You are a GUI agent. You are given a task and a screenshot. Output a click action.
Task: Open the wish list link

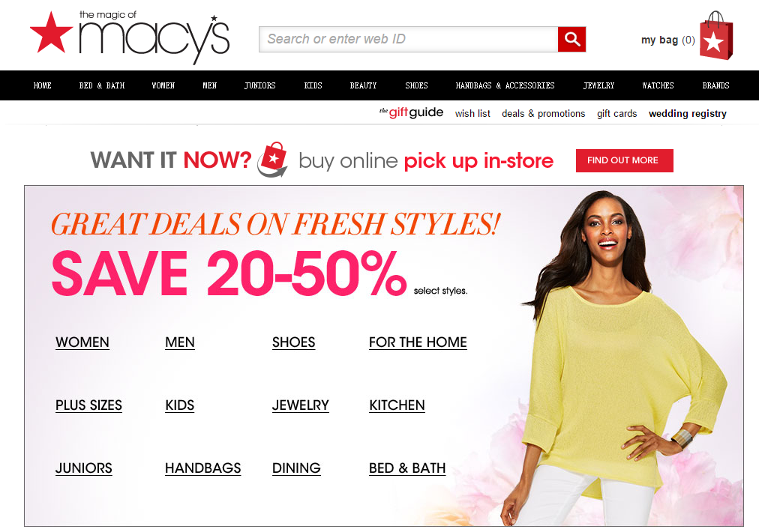click(472, 114)
